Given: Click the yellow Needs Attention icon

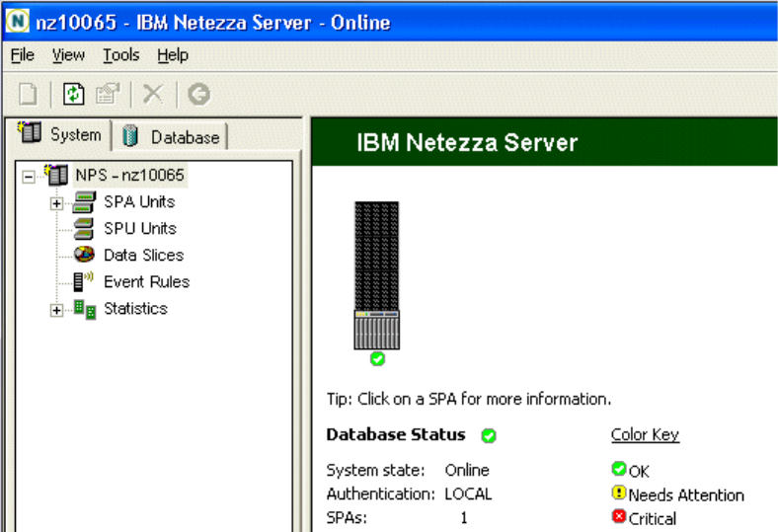Looking at the screenshot, I should (619, 493).
